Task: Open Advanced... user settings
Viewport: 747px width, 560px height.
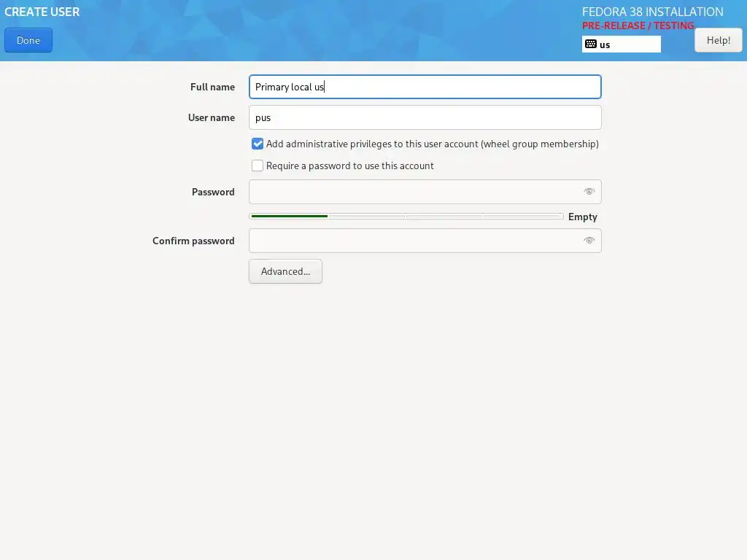Action: point(285,271)
